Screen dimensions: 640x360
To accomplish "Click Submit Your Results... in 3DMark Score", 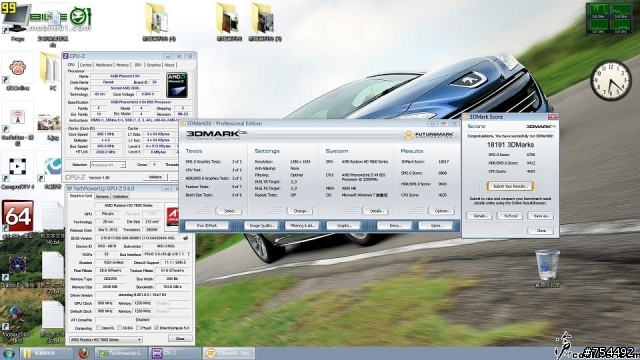I will coord(510,186).
